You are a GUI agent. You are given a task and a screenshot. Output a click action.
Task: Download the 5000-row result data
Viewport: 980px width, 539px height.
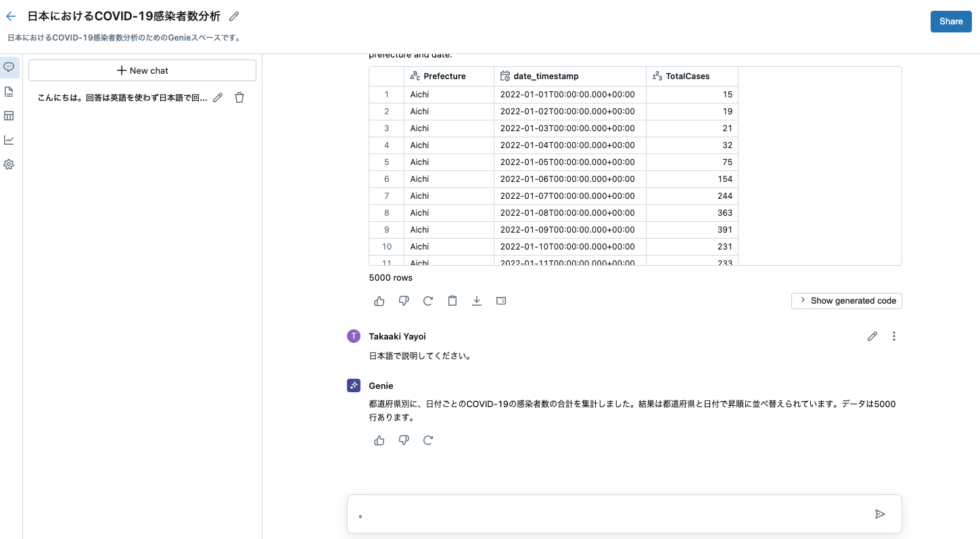[x=477, y=300]
